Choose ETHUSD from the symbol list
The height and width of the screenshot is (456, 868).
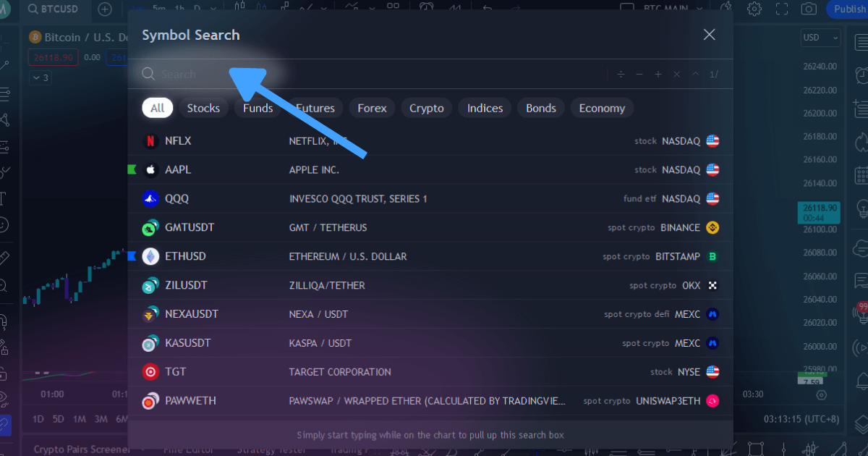(430, 256)
